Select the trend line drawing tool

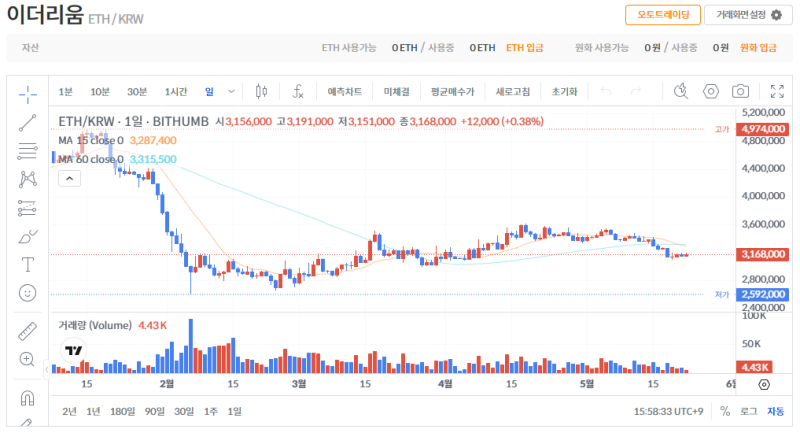[28, 123]
